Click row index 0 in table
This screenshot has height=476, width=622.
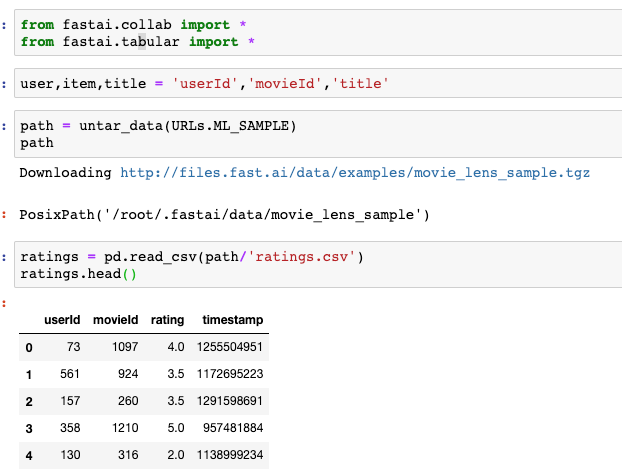(x=29, y=348)
